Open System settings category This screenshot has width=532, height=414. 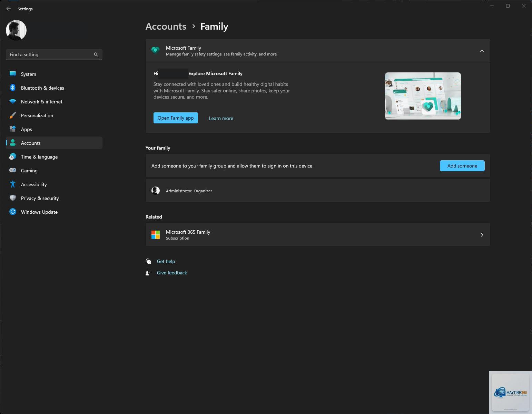[x=54, y=74]
